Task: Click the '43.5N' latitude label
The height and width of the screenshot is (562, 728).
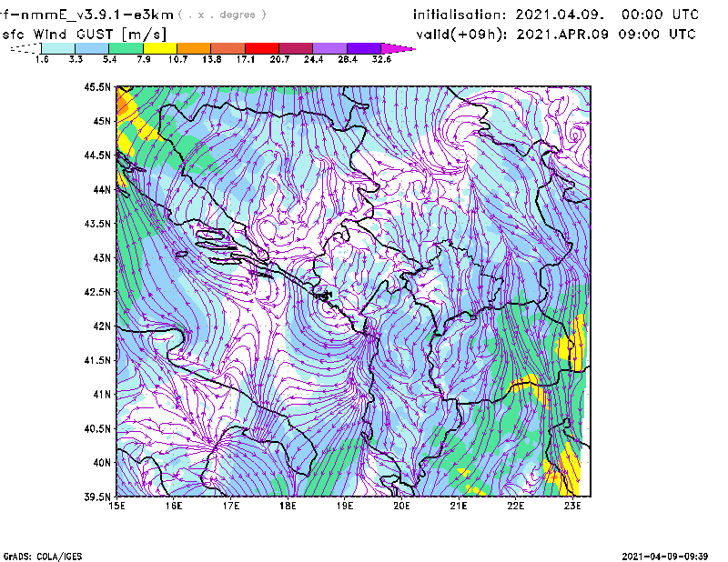Action: point(97,224)
